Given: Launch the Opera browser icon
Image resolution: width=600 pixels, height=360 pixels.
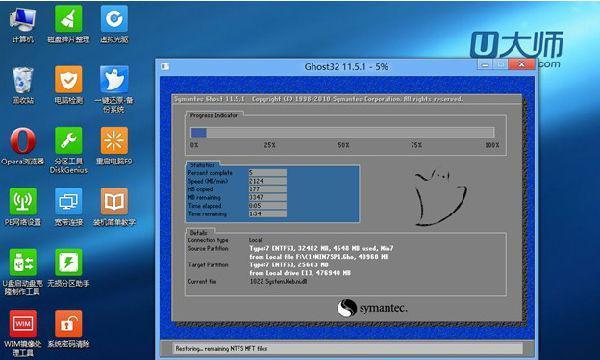Looking at the screenshot, I should click(23, 141).
